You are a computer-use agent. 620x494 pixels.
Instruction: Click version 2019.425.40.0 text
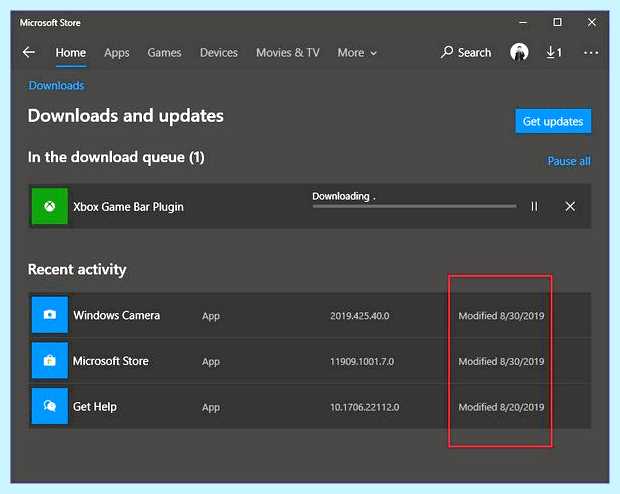359,316
